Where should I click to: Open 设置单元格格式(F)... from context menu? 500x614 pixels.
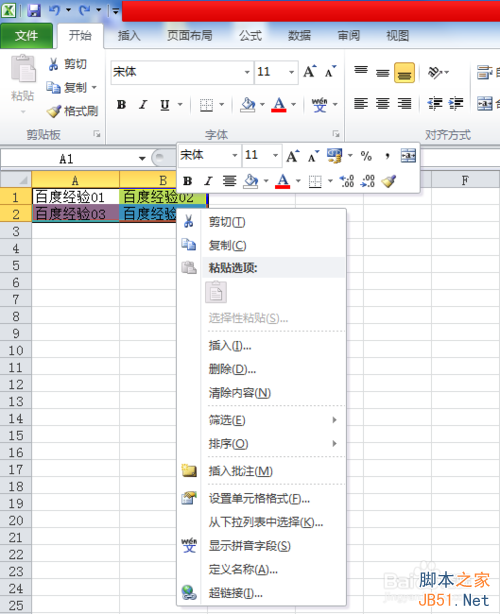[x=262, y=498]
